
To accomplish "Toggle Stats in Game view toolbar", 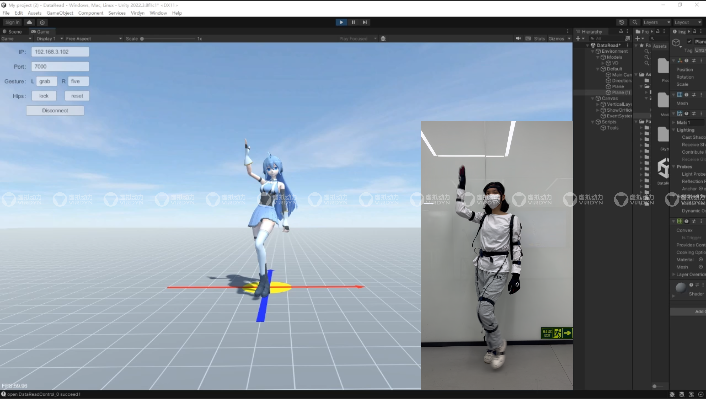I will click(539, 39).
